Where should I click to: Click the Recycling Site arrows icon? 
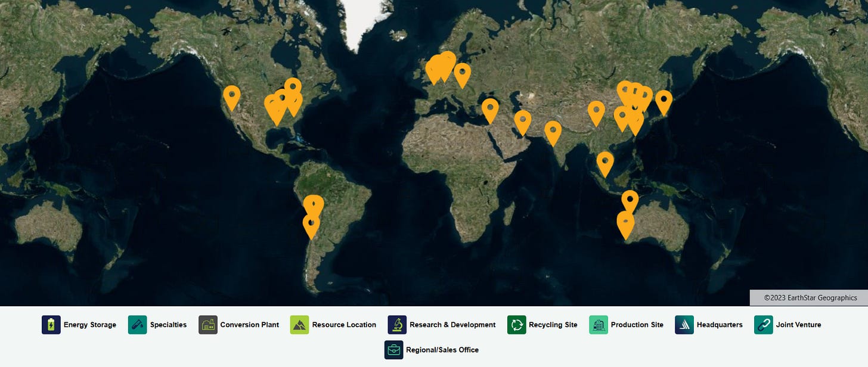[x=517, y=325]
